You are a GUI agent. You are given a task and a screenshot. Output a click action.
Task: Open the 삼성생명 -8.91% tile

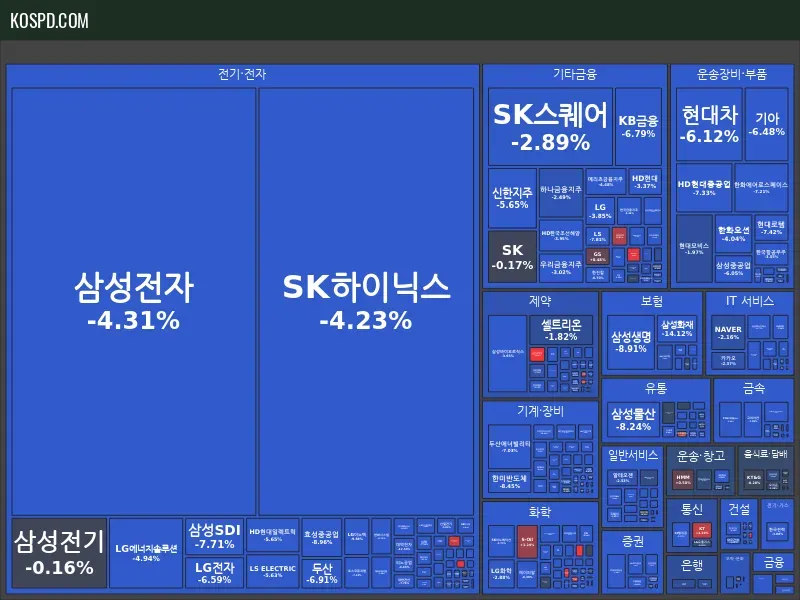[631, 342]
